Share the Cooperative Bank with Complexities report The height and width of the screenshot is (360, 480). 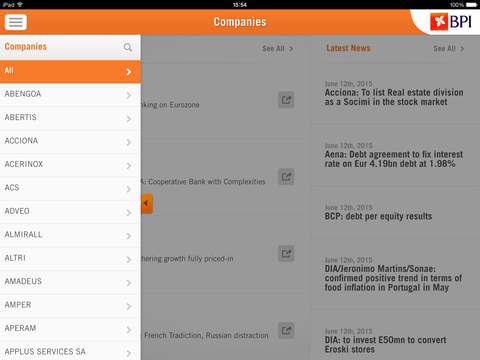(x=286, y=177)
